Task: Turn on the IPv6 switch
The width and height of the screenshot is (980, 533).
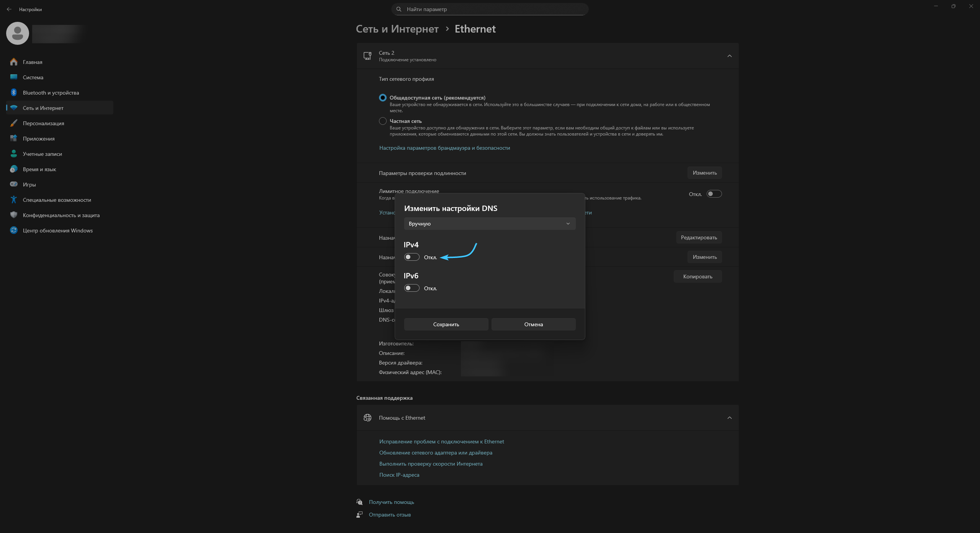Action: tap(412, 288)
